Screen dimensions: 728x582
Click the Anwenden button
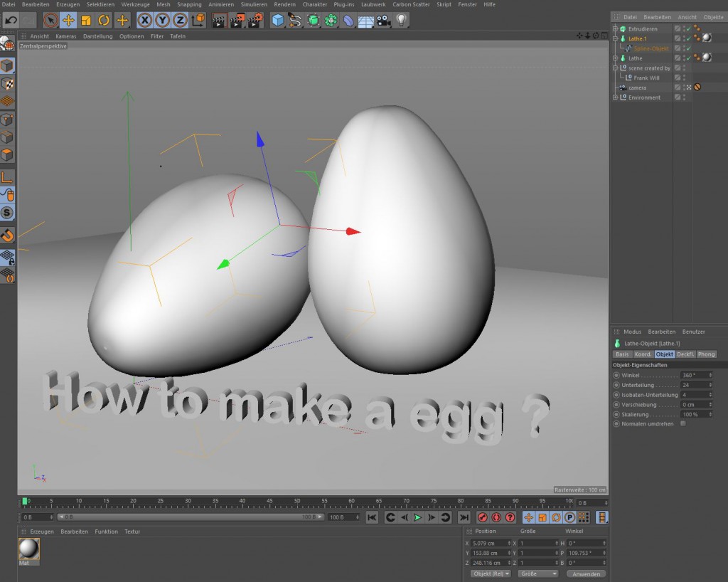tap(587, 573)
